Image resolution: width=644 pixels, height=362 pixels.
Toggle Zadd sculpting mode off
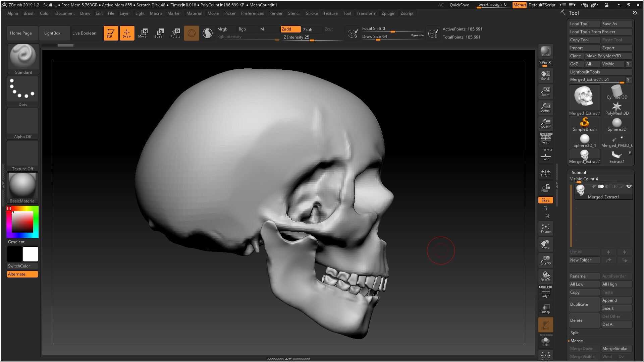pyautogui.click(x=290, y=29)
